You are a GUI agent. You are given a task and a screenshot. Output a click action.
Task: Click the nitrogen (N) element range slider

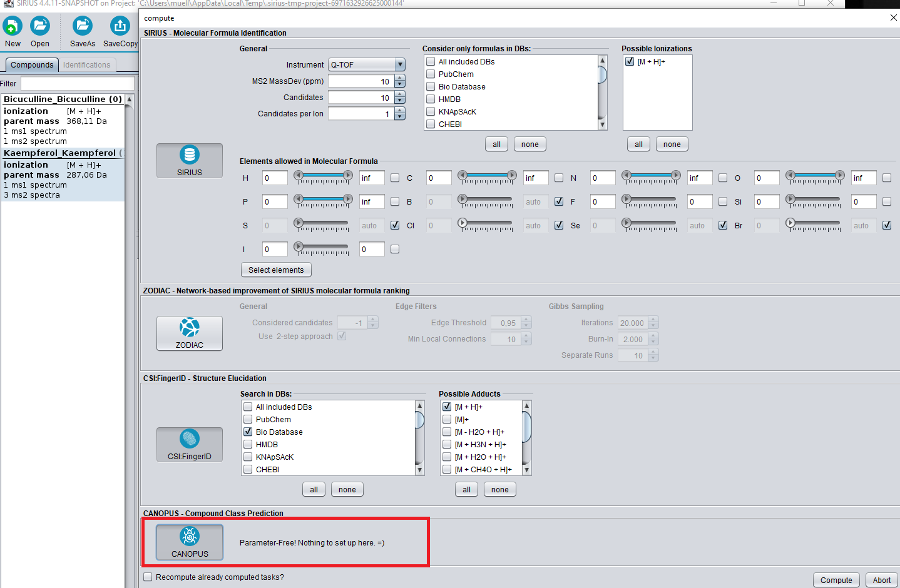point(652,178)
